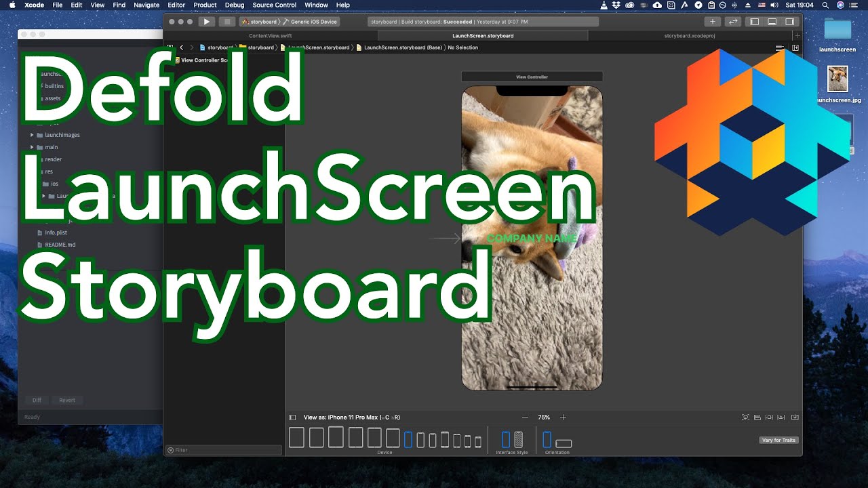Open Generic iOS Device destination menu
The image size is (868, 488).
(x=310, y=22)
